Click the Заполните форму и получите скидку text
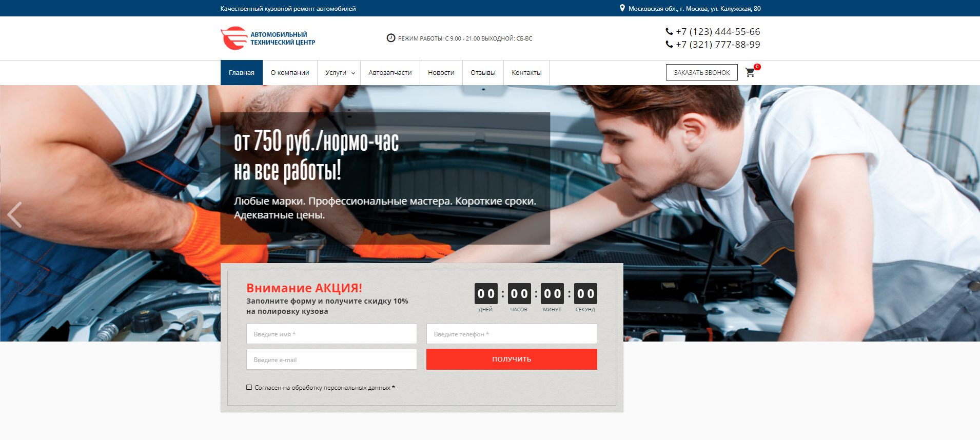The height and width of the screenshot is (440, 980). (x=327, y=306)
